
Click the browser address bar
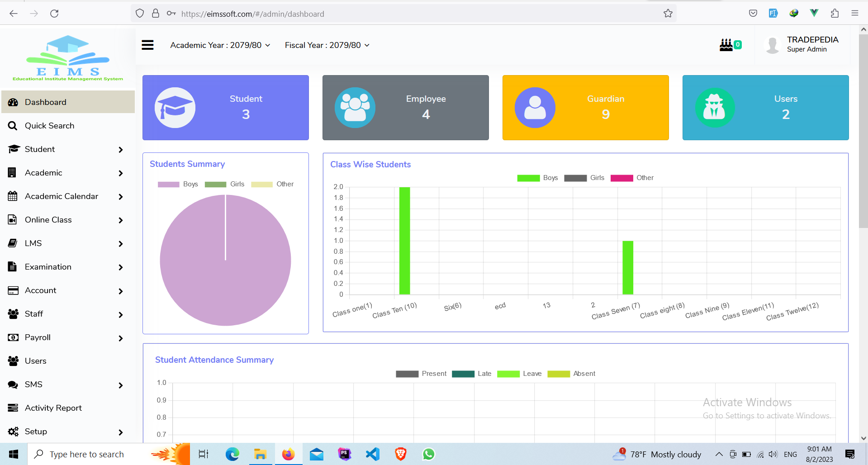click(407, 14)
